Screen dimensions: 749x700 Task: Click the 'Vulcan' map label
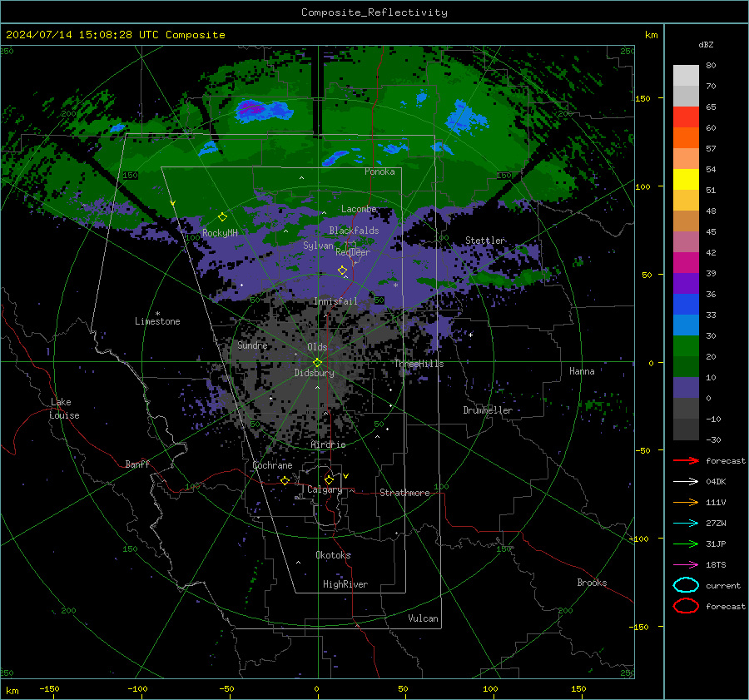[423, 618]
